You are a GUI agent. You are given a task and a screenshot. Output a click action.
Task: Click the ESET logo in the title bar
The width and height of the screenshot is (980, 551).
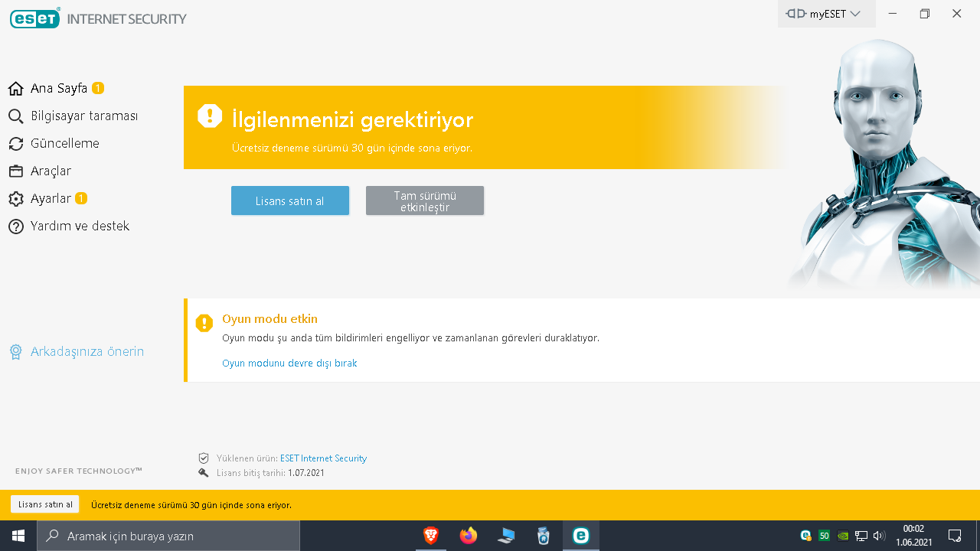click(35, 18)
